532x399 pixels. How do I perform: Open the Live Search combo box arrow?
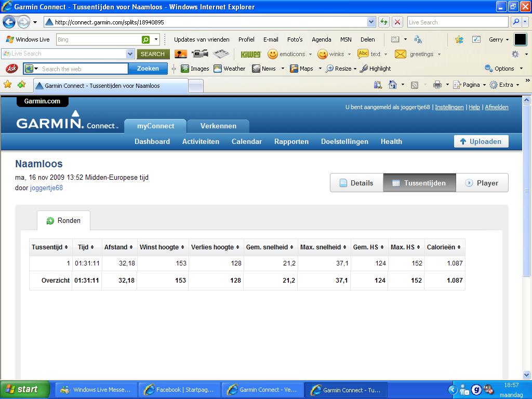130,54
